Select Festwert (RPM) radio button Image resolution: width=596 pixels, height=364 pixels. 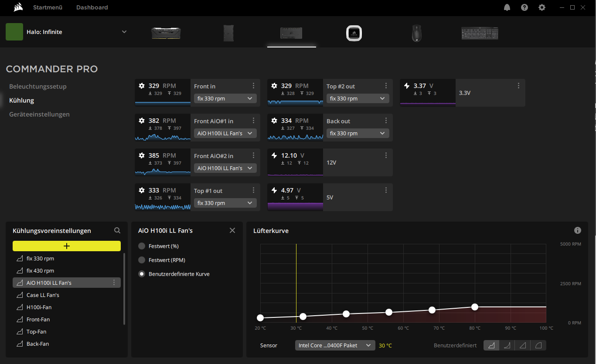pyautogui.click(x=141, y=260)
